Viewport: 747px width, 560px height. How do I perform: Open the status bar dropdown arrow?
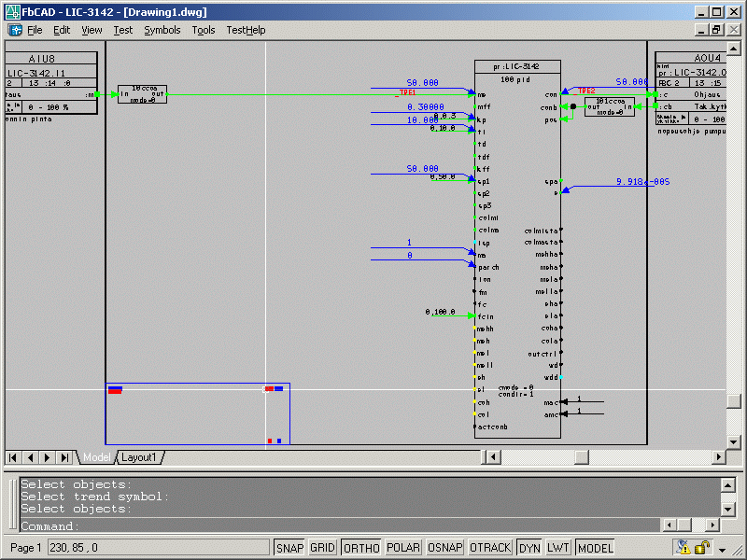pyautogui.click(x=722, y=550)
